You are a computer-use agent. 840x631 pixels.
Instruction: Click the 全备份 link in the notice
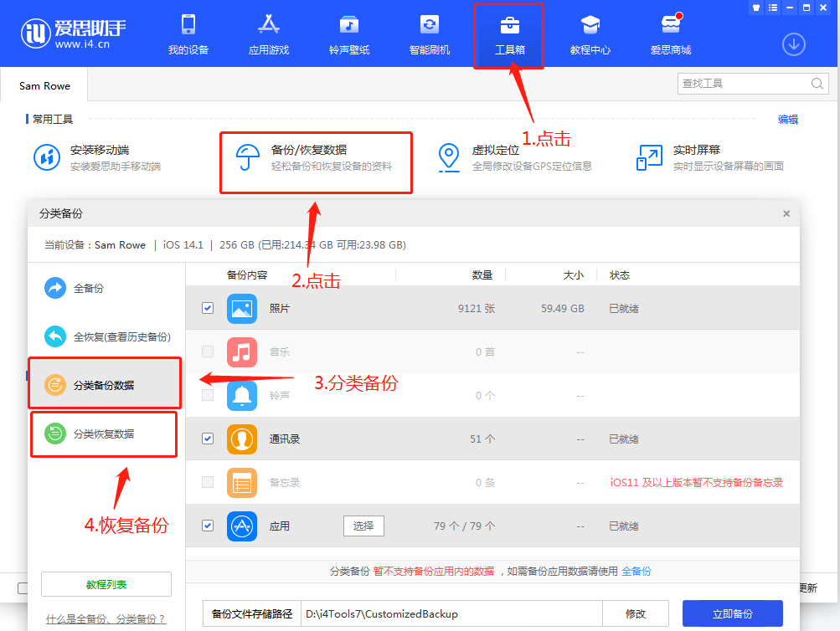[x=636, y=570]
